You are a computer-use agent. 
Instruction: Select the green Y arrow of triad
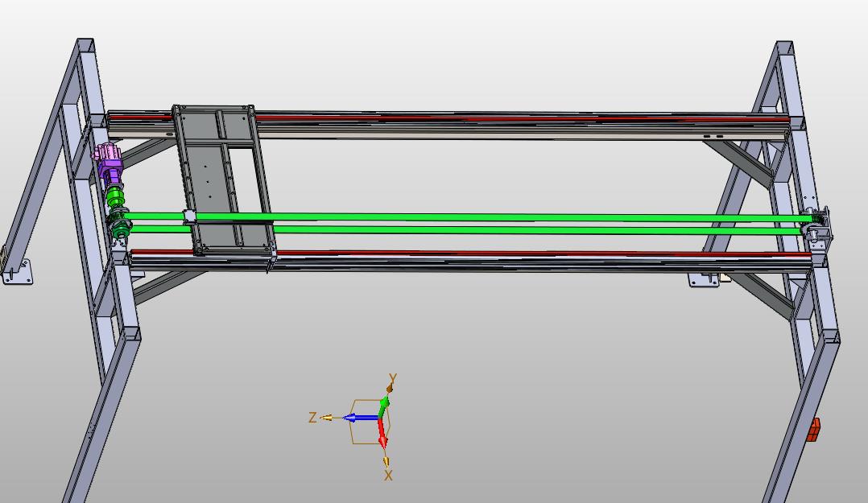(383, 408)
